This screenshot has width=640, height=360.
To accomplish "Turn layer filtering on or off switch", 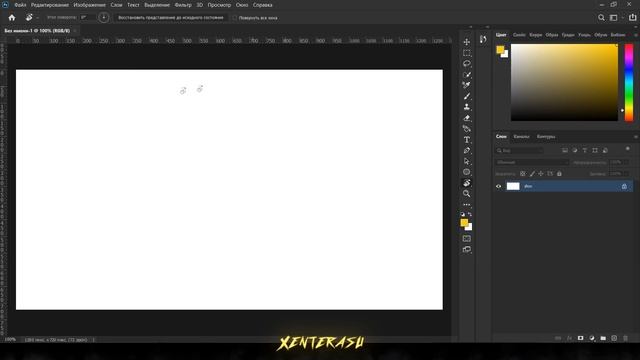I will (628, 149).
